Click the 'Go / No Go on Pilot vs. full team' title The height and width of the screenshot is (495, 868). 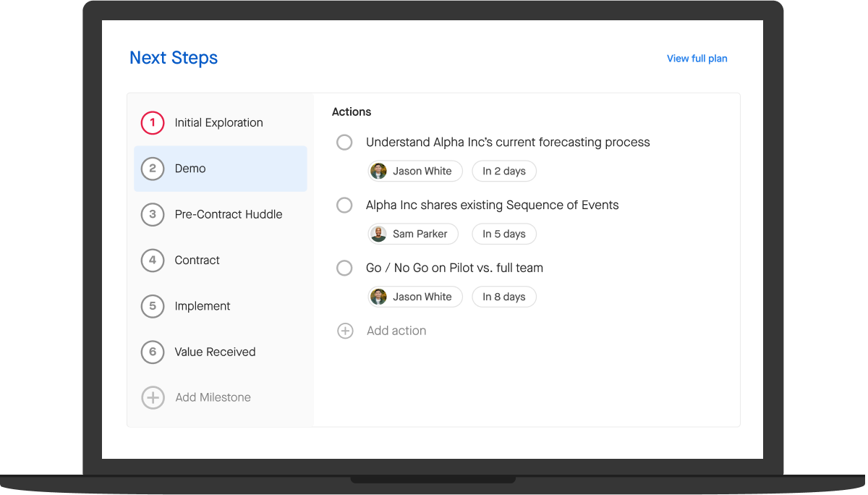454,268
